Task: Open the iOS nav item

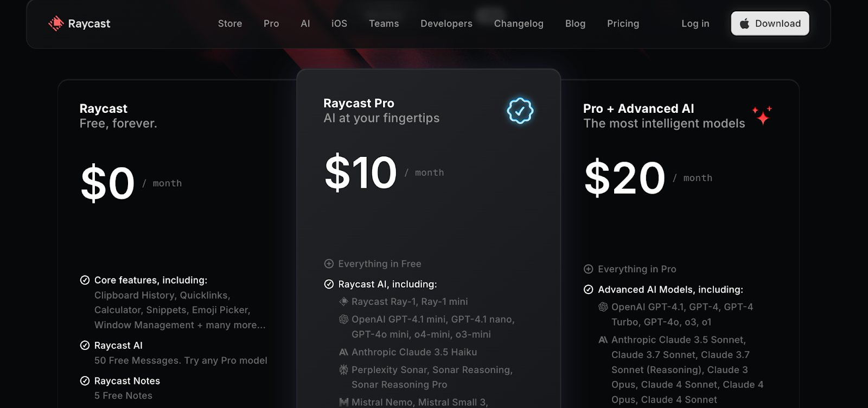Action: point(339,23)
